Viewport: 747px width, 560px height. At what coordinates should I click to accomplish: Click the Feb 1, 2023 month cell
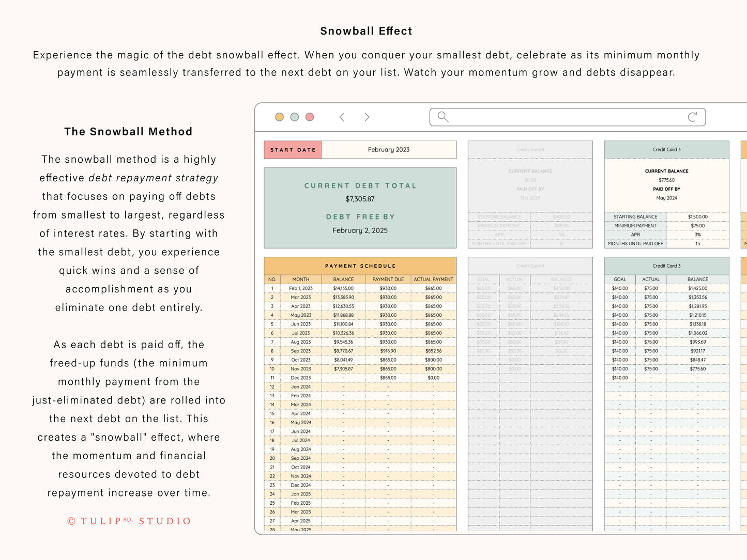coord(301,288)
